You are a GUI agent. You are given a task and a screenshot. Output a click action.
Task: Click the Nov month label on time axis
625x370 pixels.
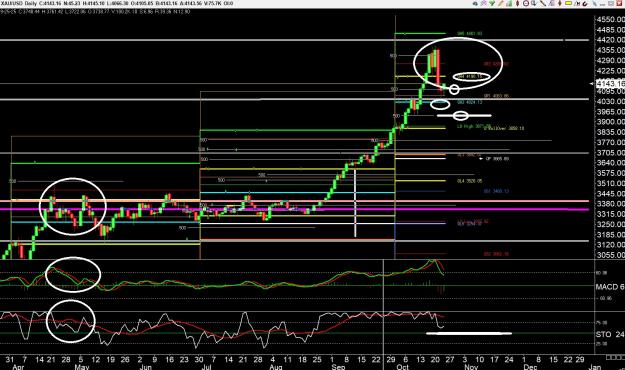[471, 367]
